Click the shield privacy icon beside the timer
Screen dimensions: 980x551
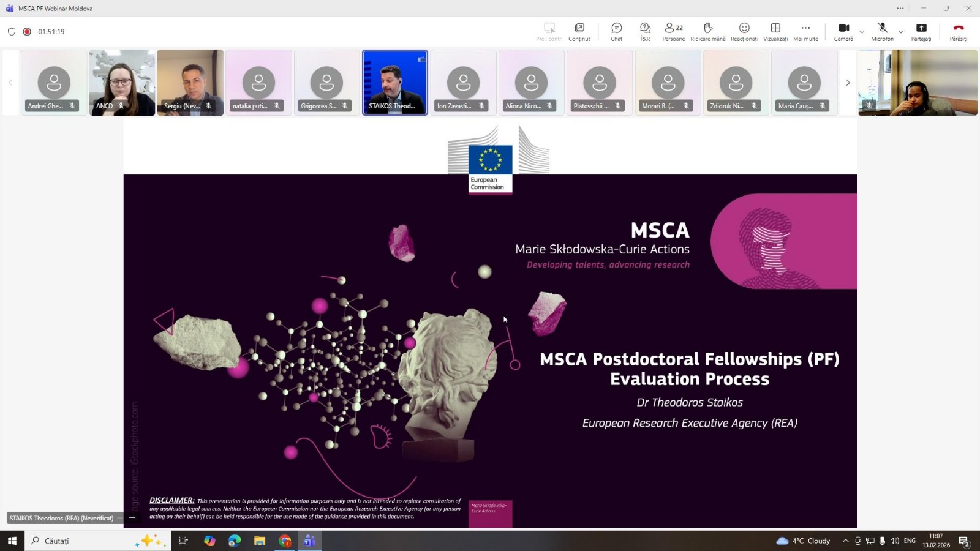[12, 32]
